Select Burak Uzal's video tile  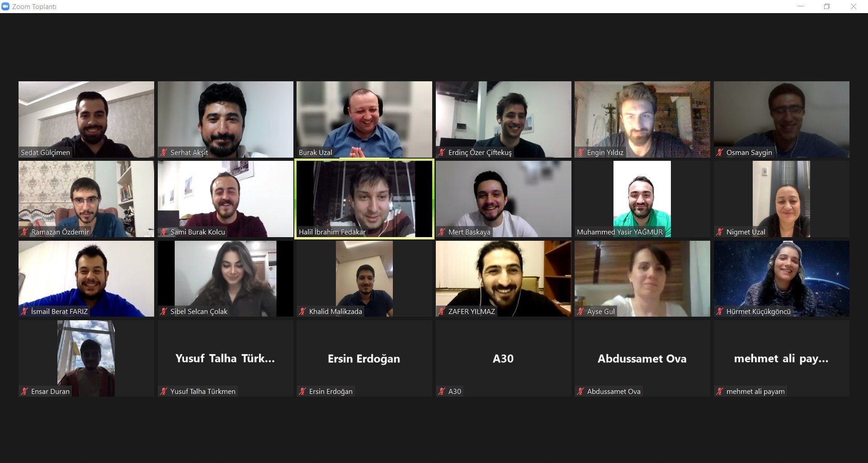point(364,119)
